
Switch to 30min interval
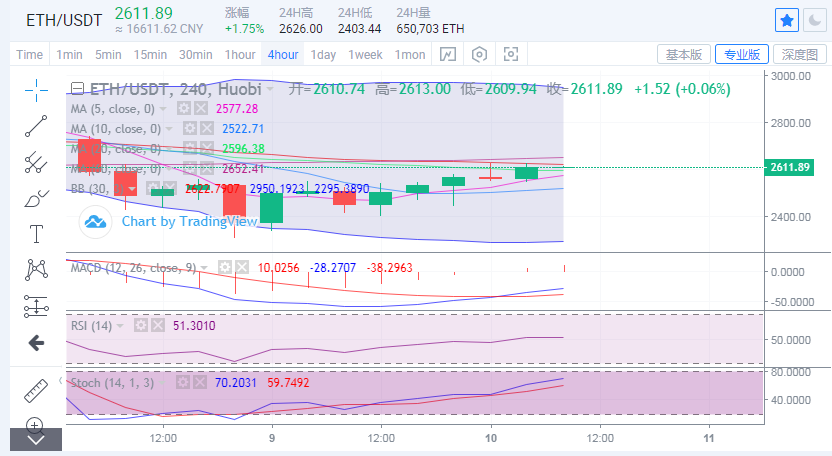click(x=195, y=55)
